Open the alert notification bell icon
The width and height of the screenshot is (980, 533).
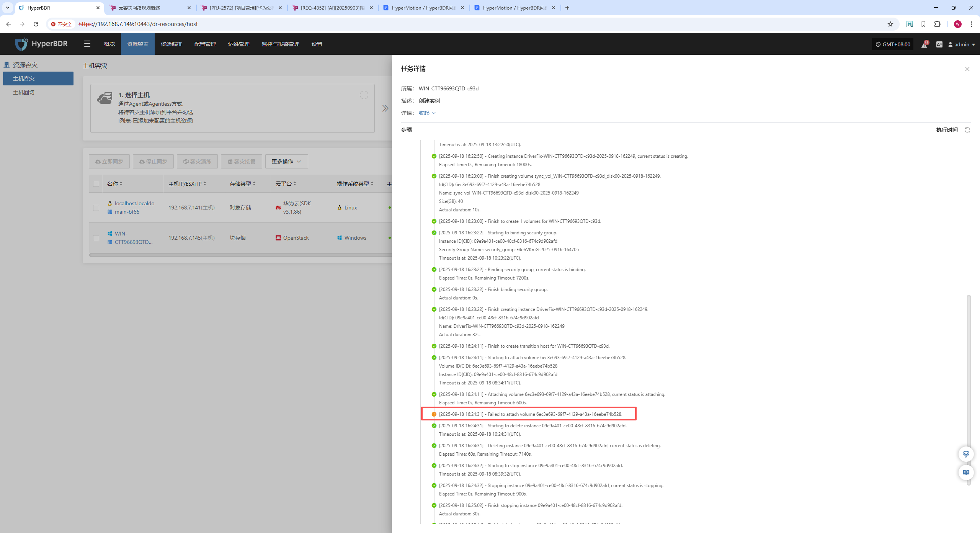[924, 44]
